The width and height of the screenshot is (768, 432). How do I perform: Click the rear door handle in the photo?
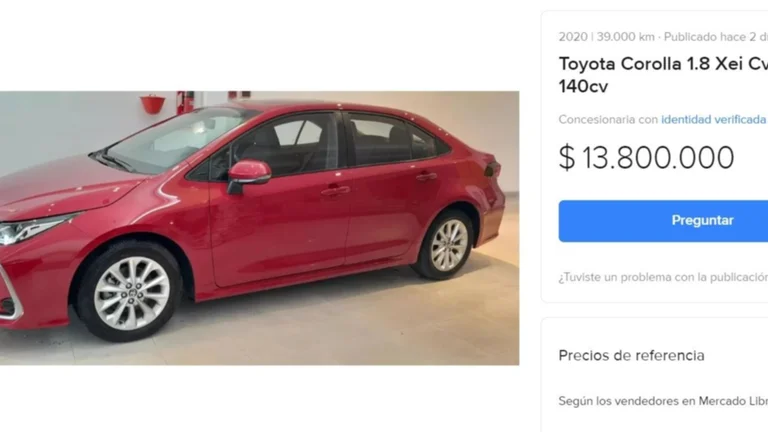pyautogui.click(x=426, y=176)
